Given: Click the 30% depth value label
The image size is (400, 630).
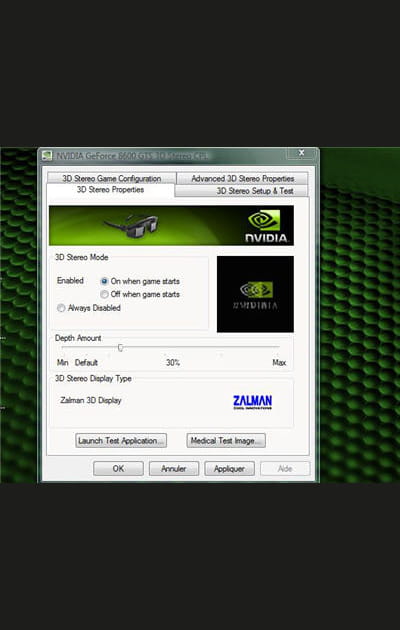Looking at the screenshot, I should pyautogui.click(x=173, y=363).
